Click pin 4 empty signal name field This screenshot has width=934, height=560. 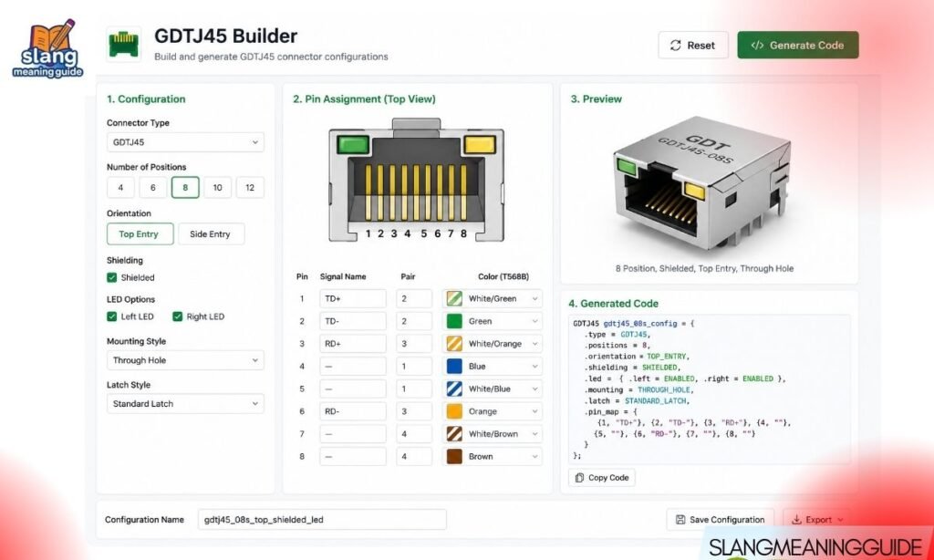click(x=353, y=367)
